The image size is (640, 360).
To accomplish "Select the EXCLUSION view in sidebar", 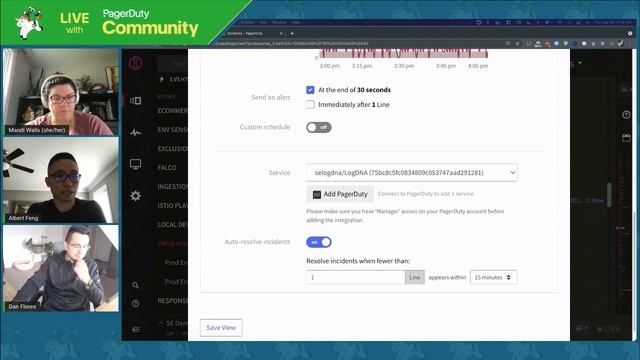I will (172, 149).
